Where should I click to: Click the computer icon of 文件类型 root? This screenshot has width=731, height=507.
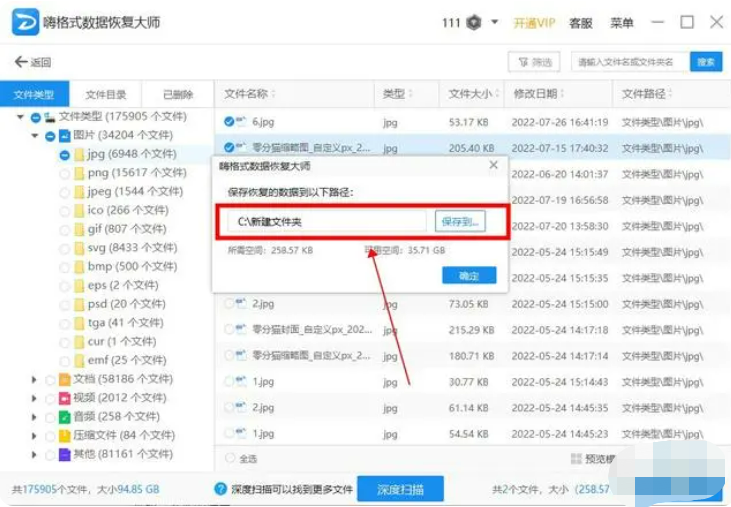point(49,117)
